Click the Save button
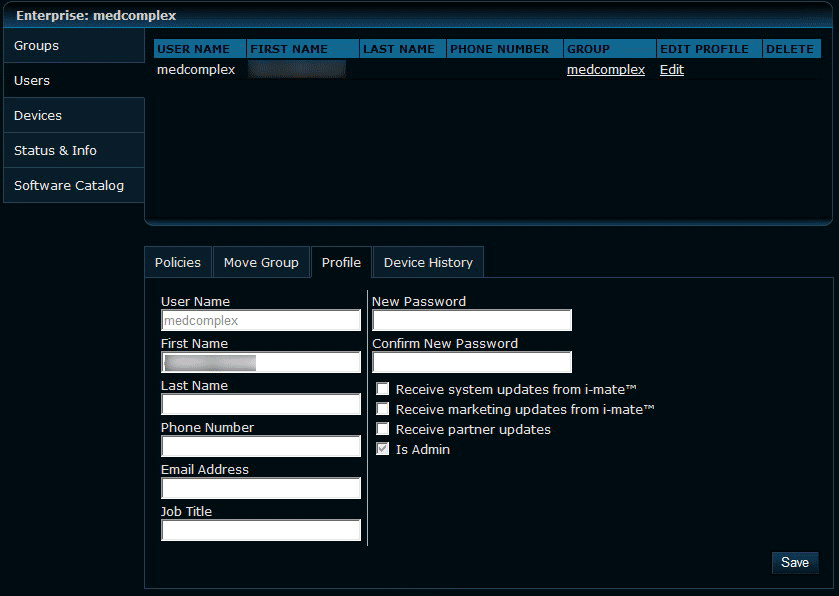The height and width of the screenshot is (596, 839). tap(795, 563)
